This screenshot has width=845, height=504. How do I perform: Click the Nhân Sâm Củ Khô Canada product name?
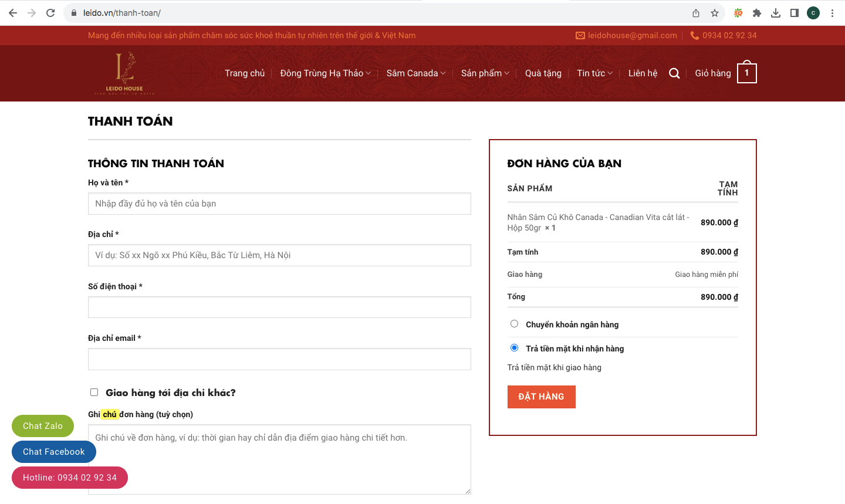[599, 222]
